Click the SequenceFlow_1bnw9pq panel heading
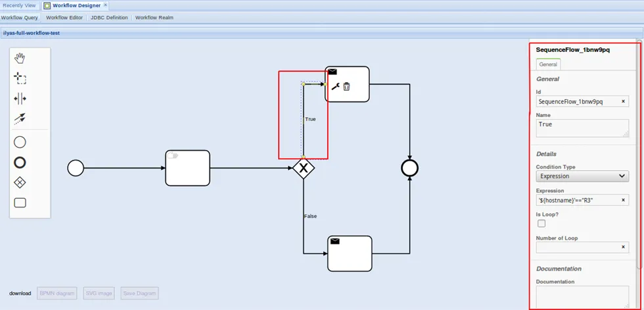Image resolution: width=644 pixels, height=310 pixels. (x=572, y=50)
